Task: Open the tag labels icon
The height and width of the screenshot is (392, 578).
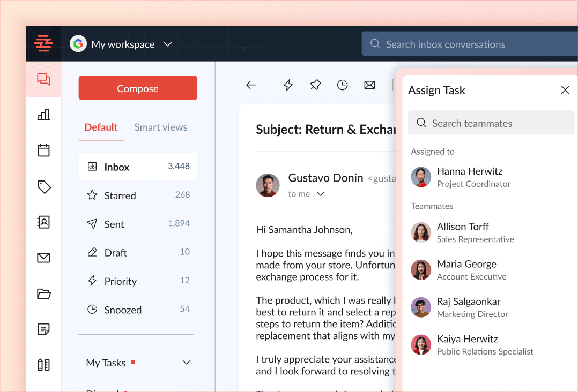Action: [44, 186]
